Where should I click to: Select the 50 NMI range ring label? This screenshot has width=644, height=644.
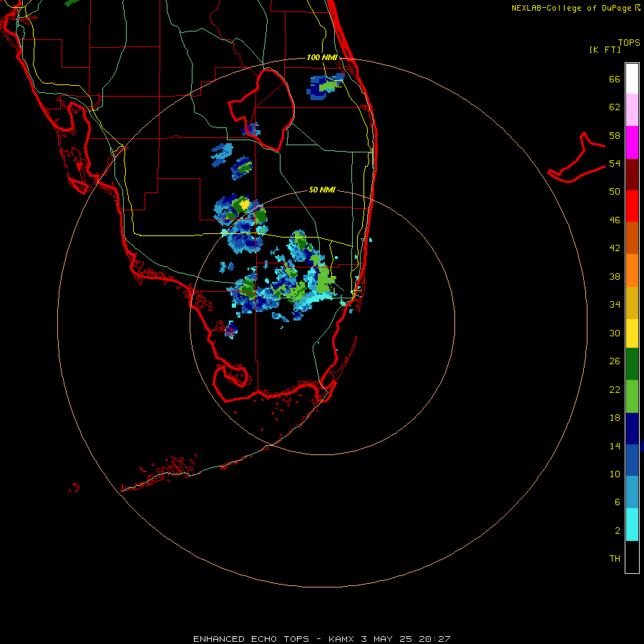coord(322,190)
